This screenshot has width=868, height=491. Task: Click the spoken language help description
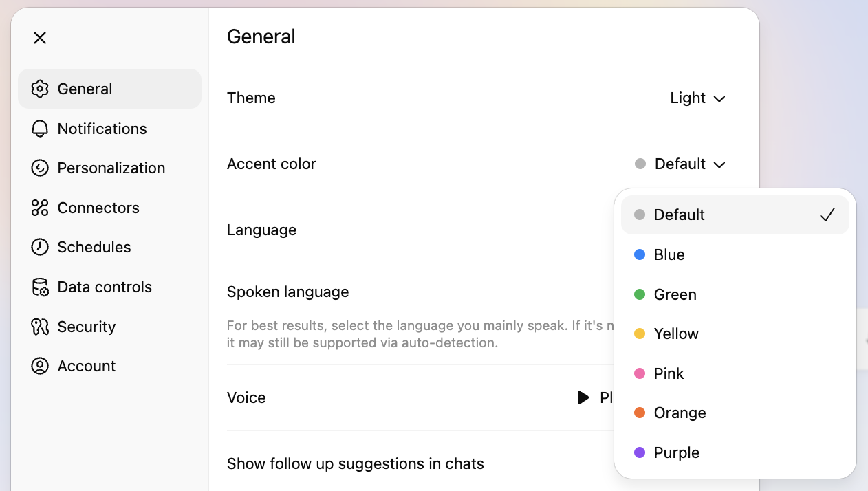pos(420,334)
